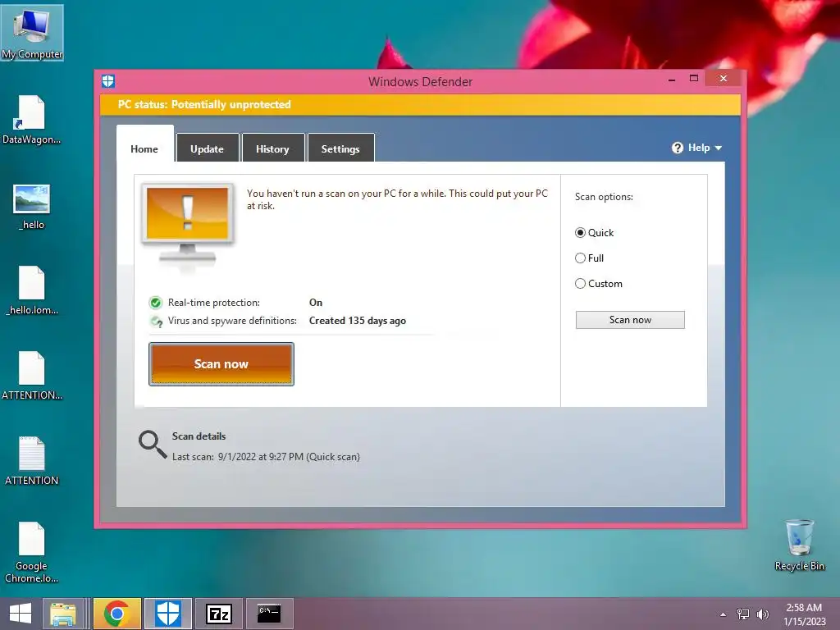Switch to the Update tab

208,148
